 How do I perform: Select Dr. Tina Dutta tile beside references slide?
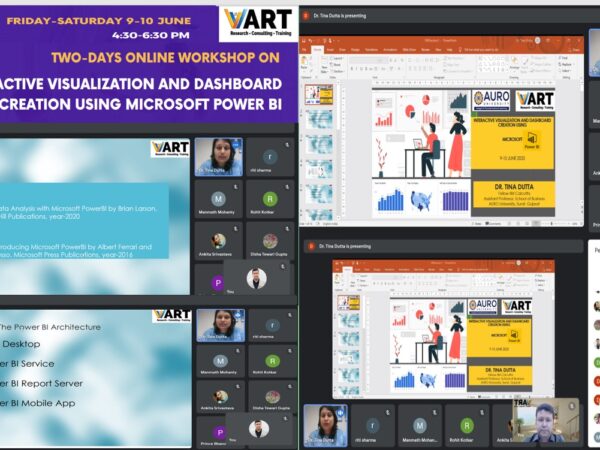(218, 157)
